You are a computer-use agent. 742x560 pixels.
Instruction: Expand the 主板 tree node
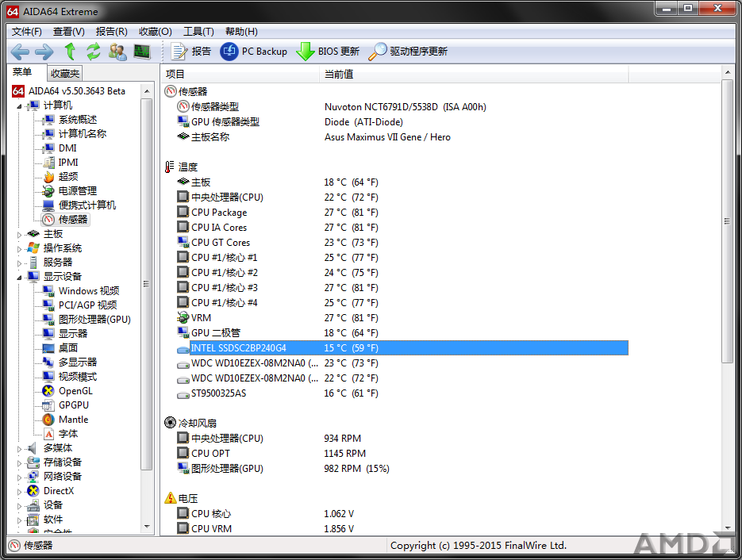19,235
